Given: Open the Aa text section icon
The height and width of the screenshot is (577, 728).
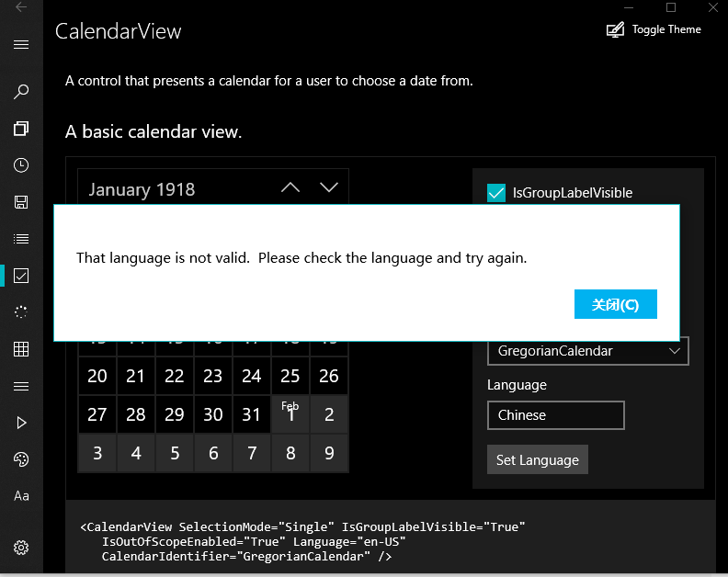Looking at the screenshot, I should click(x=21, y=496).
